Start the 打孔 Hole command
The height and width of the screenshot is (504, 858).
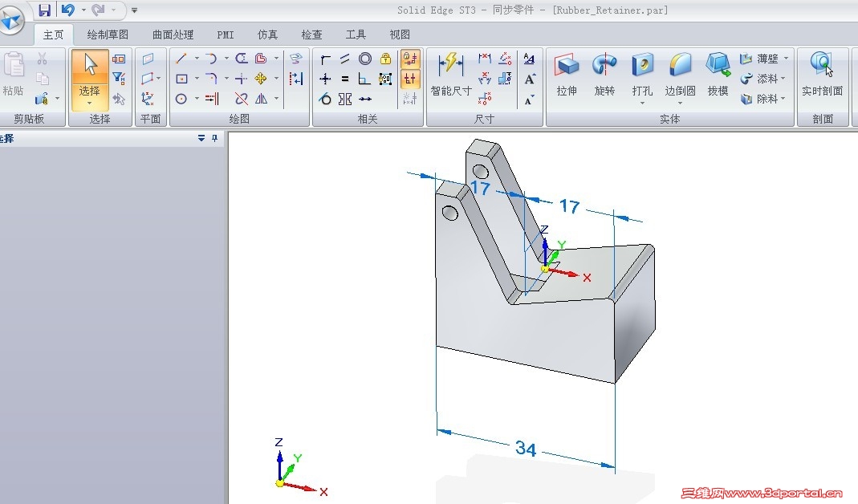[x=642, y=75]
